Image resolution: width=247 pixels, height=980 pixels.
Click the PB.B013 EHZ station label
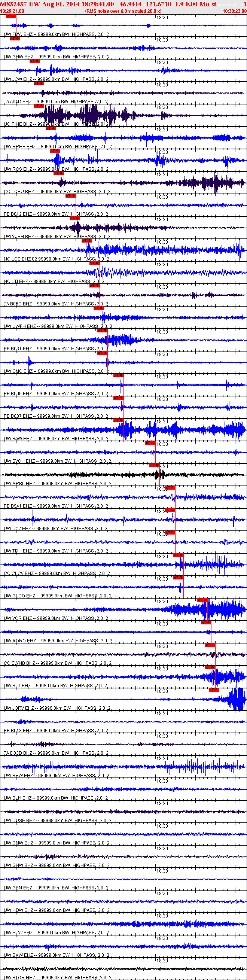coord(56,730)
